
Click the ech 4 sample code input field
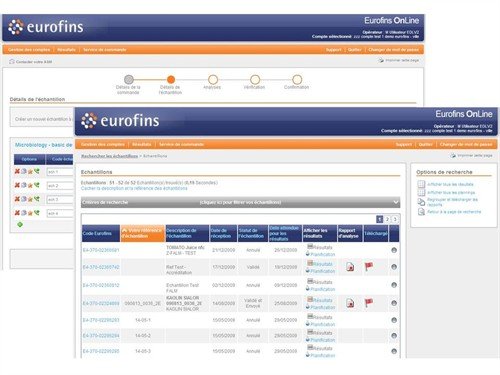(60, 213)
